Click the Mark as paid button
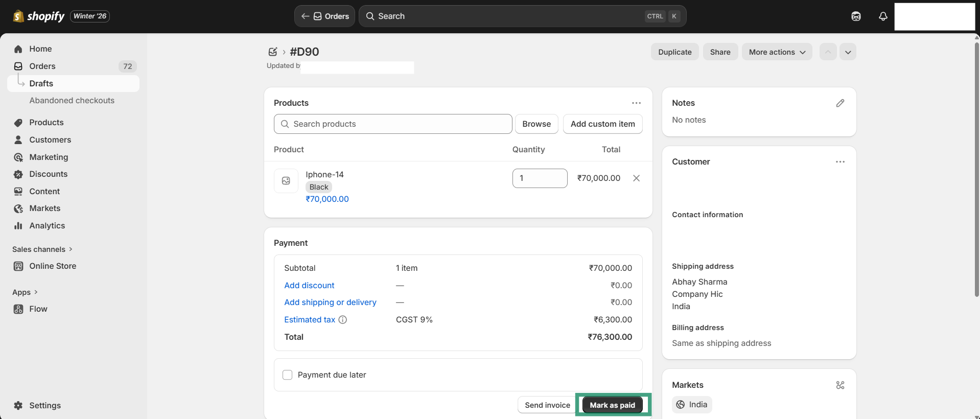 tap(612, 405)
